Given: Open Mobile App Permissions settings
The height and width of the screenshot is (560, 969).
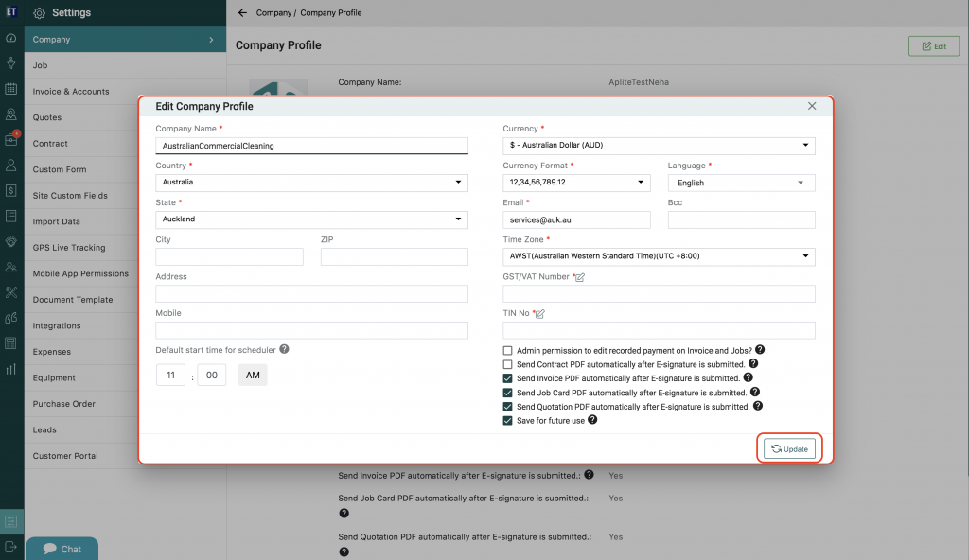Looking at the screenshot, I should click(81, 273).
